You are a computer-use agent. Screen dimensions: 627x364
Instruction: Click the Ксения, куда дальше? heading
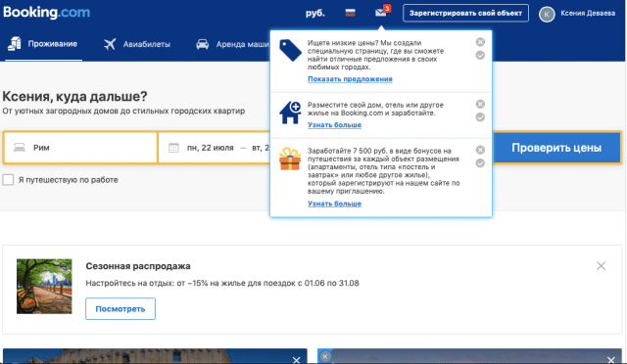(74, 96)
